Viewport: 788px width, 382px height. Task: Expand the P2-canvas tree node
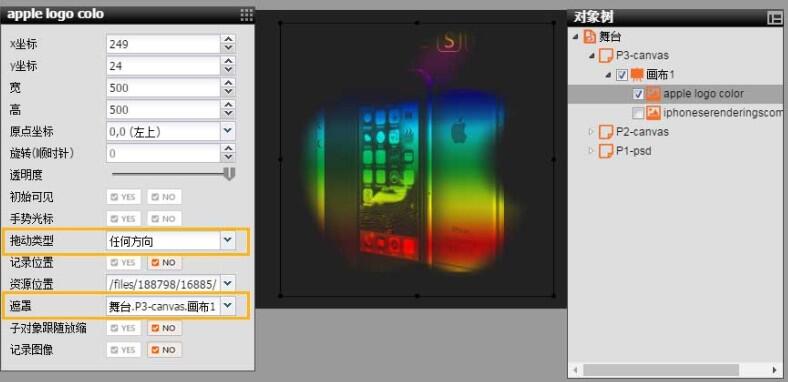[x=592, y=132]
